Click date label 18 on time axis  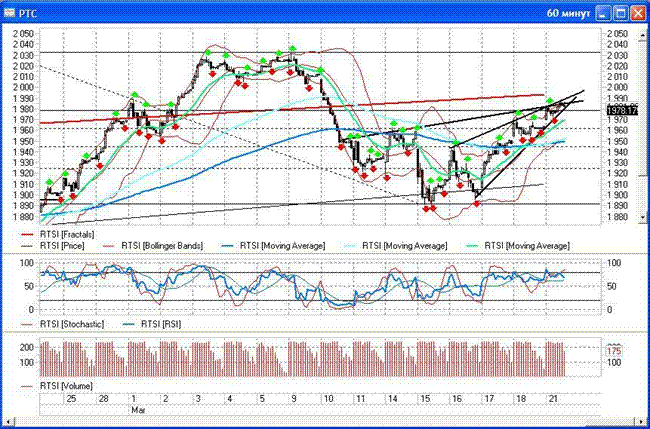click(x=521, y=399)
